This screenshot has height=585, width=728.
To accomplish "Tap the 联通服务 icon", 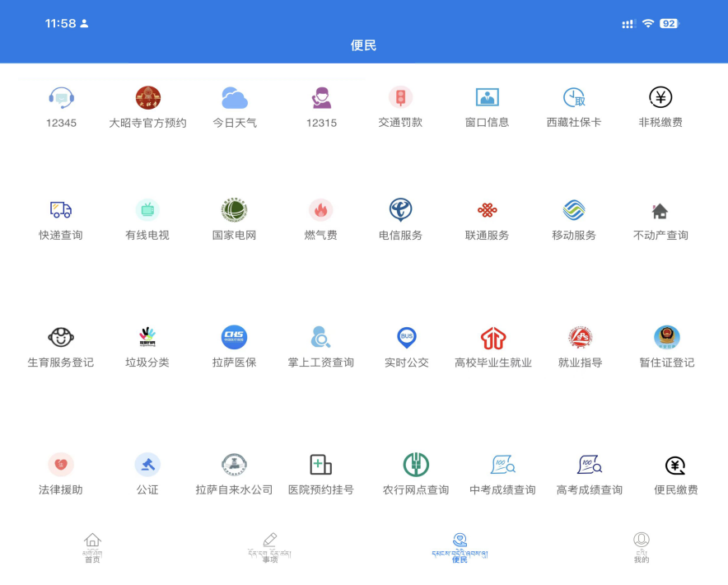I will click(488, 210).
